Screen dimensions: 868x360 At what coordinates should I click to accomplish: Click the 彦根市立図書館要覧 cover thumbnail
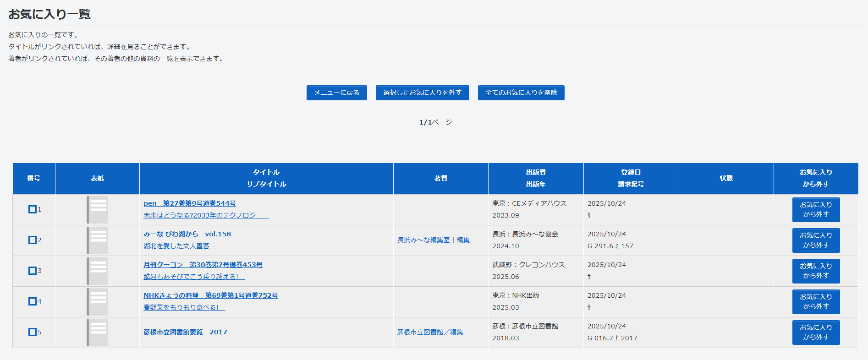pos(97,333)
